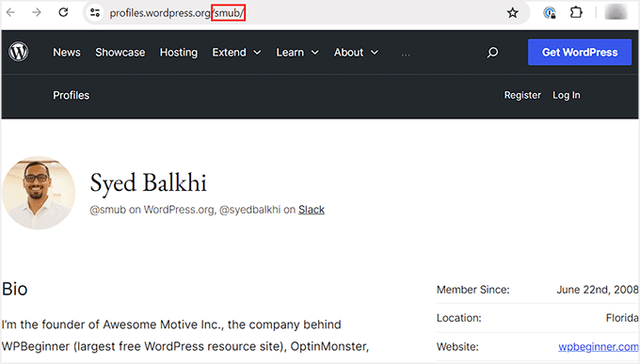
Task: Open the Hosting menu item
Action: tap(179, 53)
